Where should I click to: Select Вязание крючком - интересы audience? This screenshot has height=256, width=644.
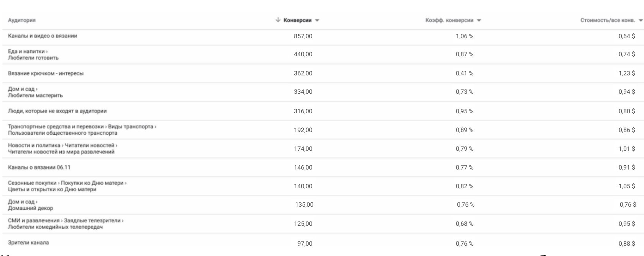[46, 73]
